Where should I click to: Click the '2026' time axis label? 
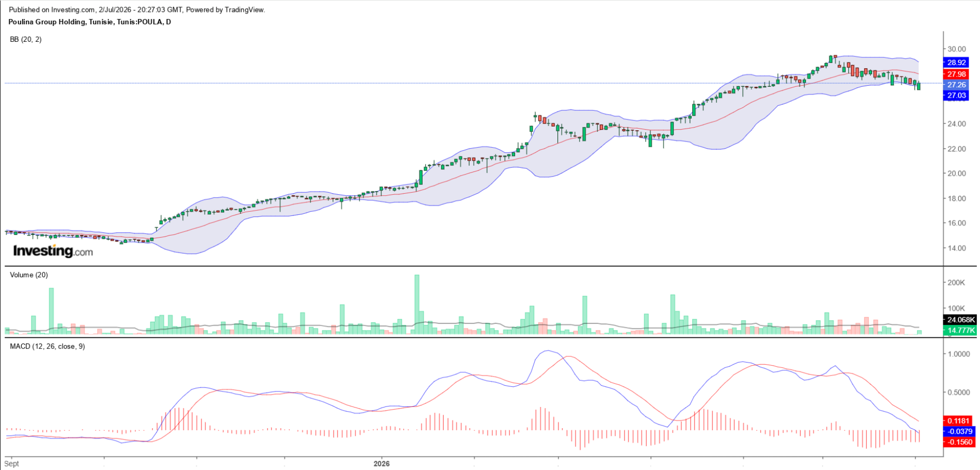point(382,464)
